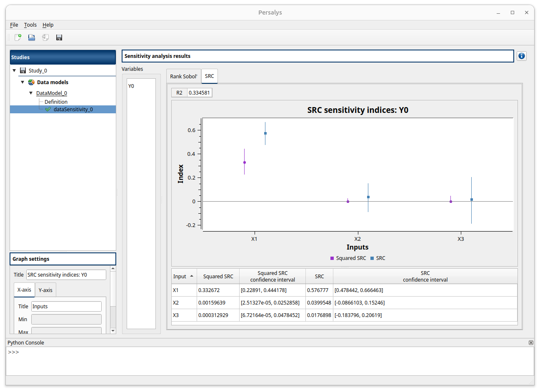Click the Python Console float/close icon
The width and height of the screenshot is (540, 392).
click(x=531, y=342)
